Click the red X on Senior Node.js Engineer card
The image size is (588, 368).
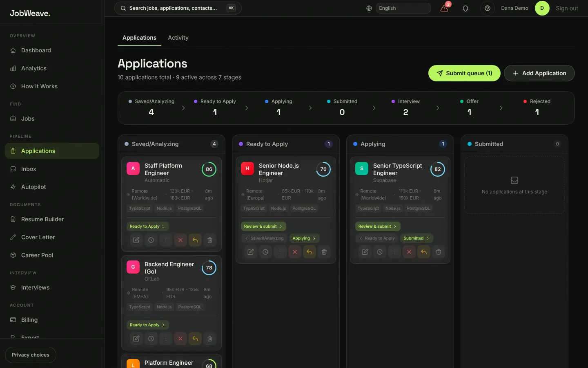[x=295, y=252]
